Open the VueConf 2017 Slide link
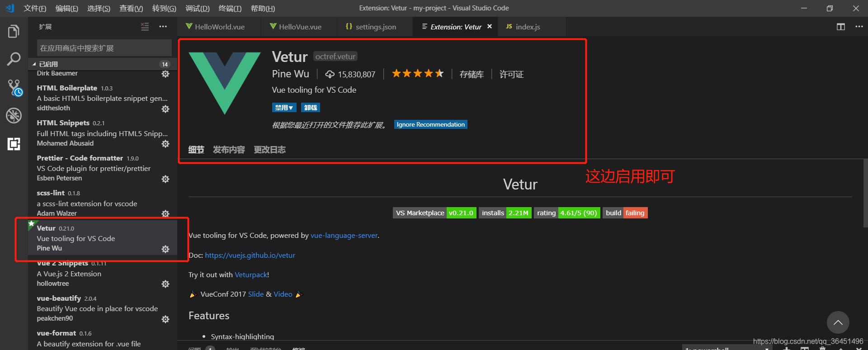Viewport: 868px width, 350px height. coord(256,294)
